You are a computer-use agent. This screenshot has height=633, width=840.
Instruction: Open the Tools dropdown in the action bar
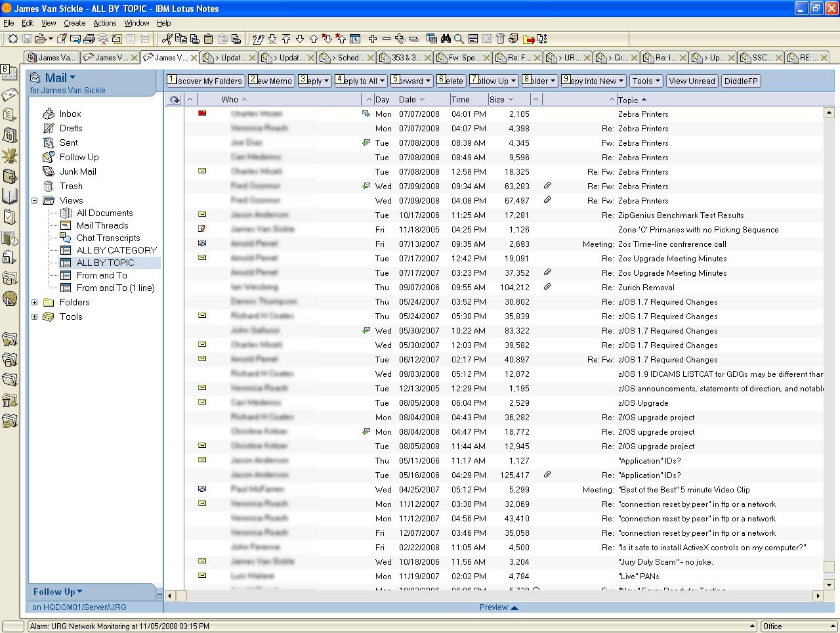pyautogui.click(x=646, y=81)
